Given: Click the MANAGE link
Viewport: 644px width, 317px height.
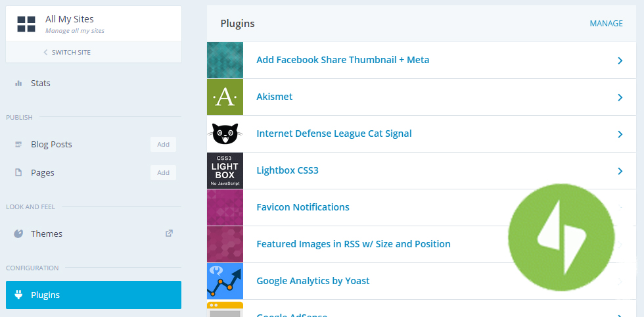Looking at the screenshot, I should click(x=606, y=24).
